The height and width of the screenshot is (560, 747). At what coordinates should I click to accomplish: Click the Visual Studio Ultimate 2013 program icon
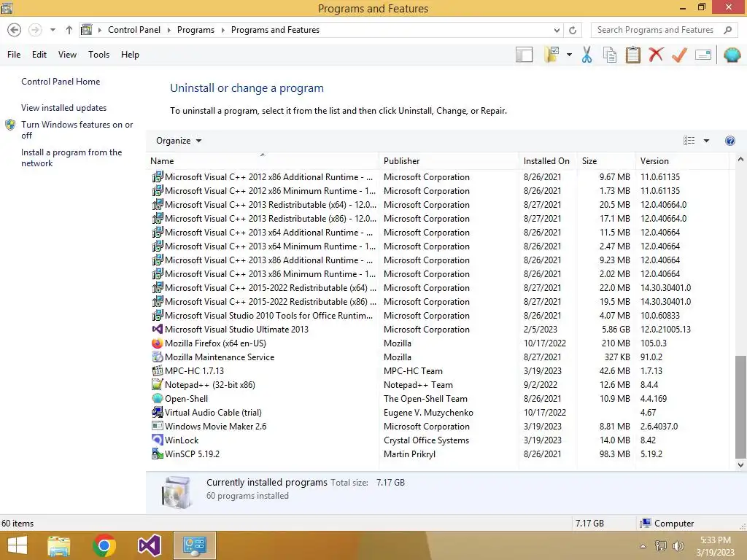coord(158,330)
